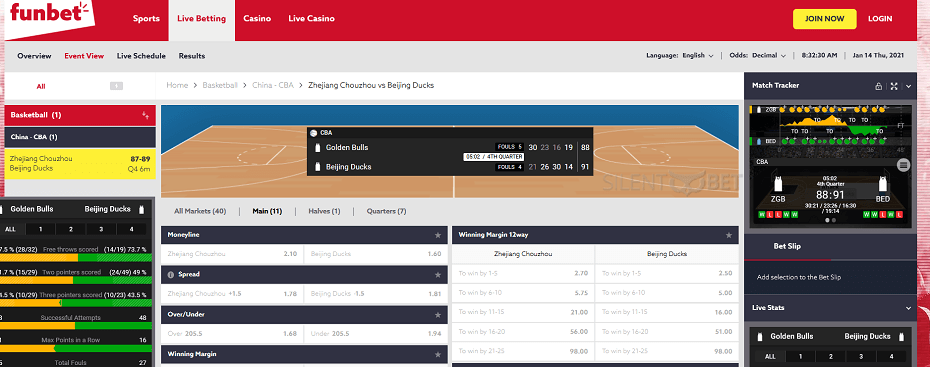The height and width of the screenshot is (367, 930).
Task: Sort the Basketball list with arrows icon
Action: pyautogui.click(x=145, y=115)
